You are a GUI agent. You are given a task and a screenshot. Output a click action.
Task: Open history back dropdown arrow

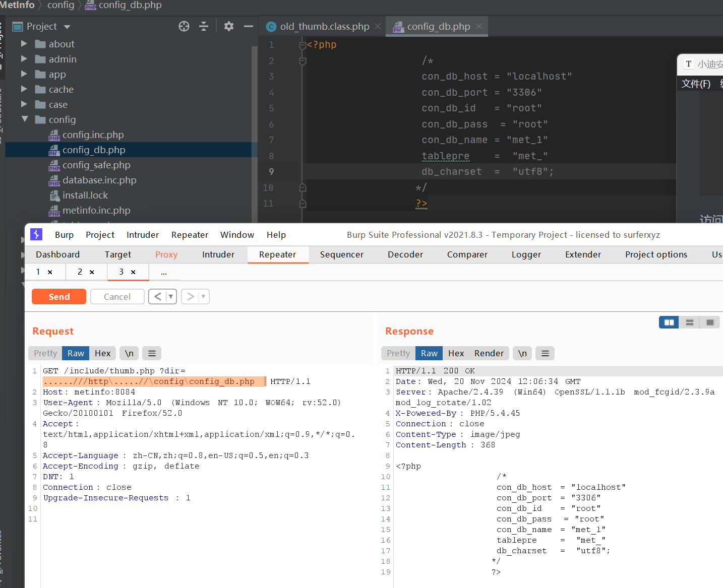pos(171,297)
